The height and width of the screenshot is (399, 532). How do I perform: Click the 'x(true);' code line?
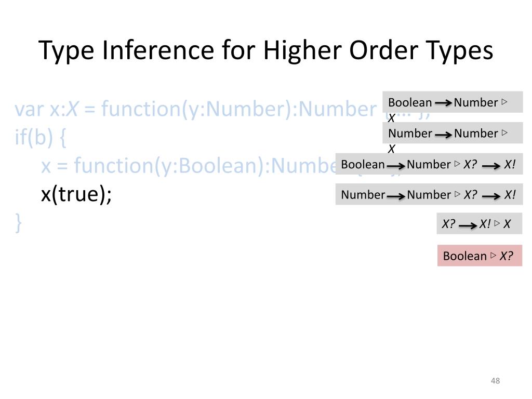(76, 194)
